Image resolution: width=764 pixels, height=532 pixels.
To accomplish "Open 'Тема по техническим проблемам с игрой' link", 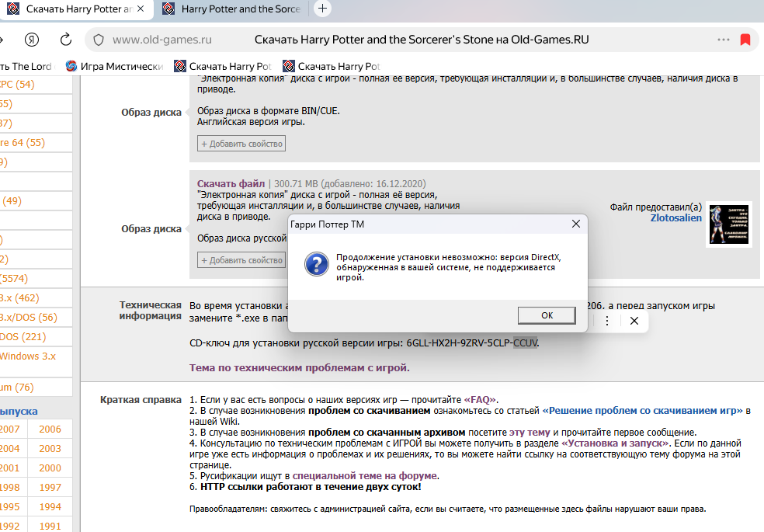I will point(300,368).
